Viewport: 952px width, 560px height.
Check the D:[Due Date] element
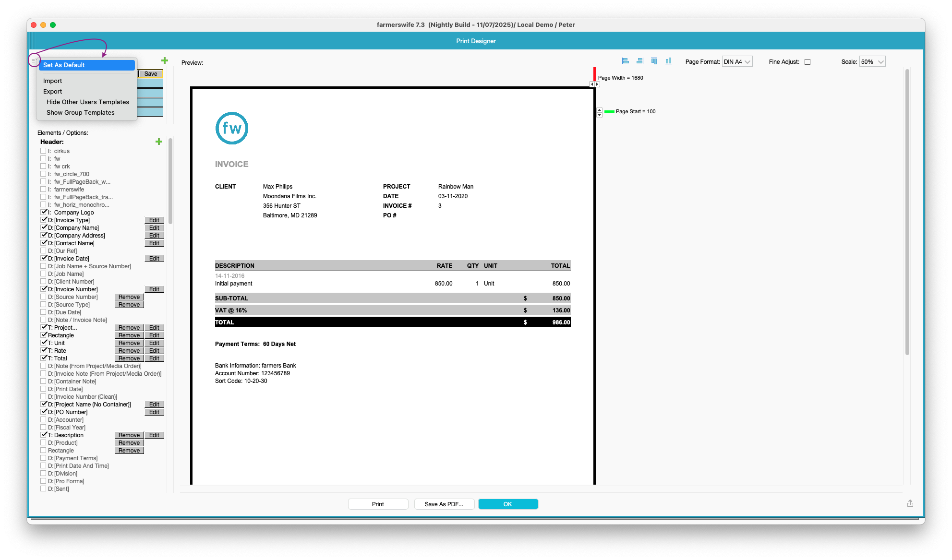click(x=44, y=312)
